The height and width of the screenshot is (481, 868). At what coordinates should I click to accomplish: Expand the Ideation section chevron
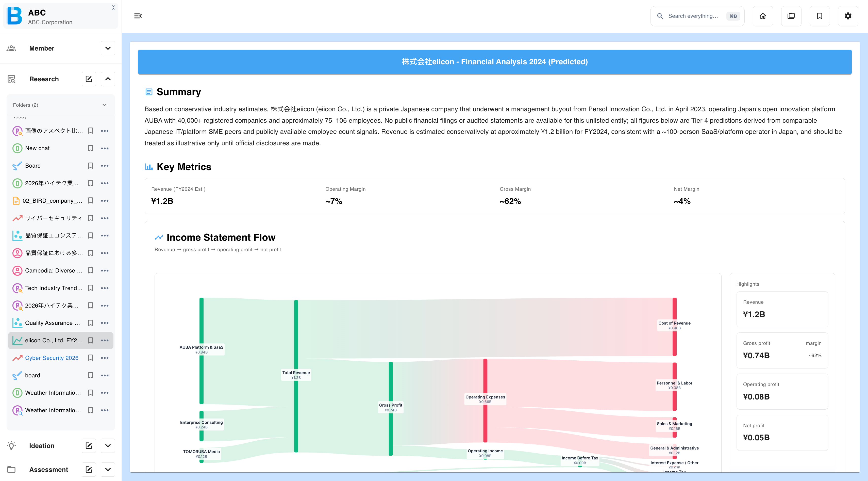tap(108, 446)
